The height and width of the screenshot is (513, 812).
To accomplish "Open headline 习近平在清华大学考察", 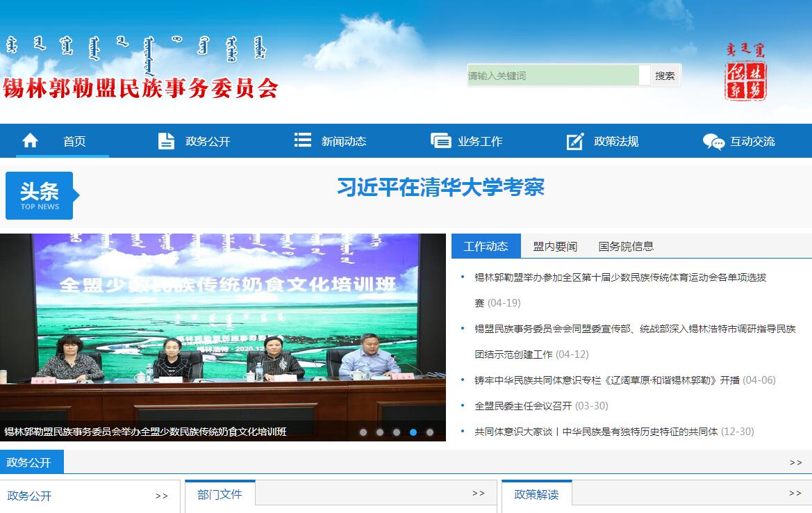I will [440, 187].
